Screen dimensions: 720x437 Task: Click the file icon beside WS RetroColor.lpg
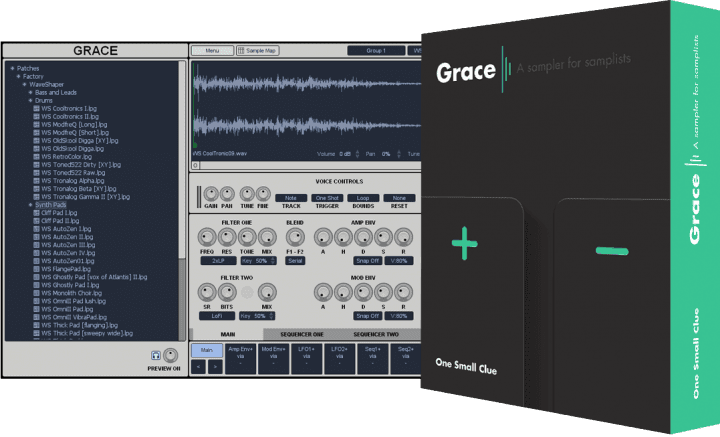tap(36, 157)
